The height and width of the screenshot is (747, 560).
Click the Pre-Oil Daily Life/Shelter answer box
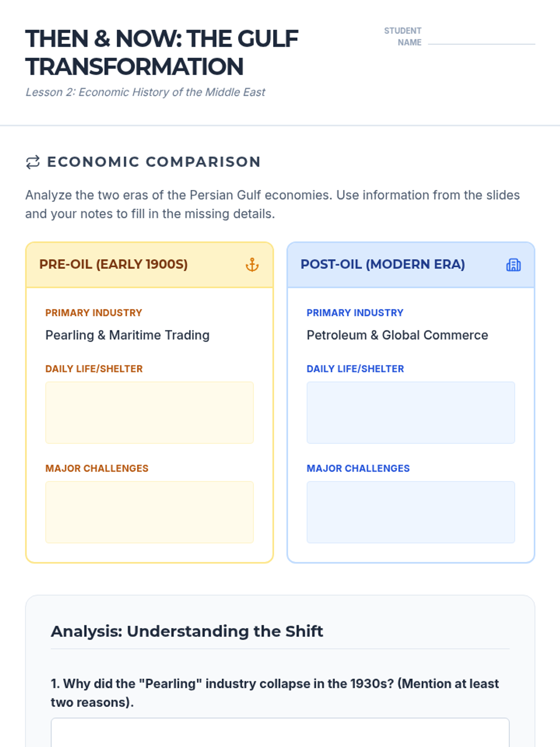149,412
